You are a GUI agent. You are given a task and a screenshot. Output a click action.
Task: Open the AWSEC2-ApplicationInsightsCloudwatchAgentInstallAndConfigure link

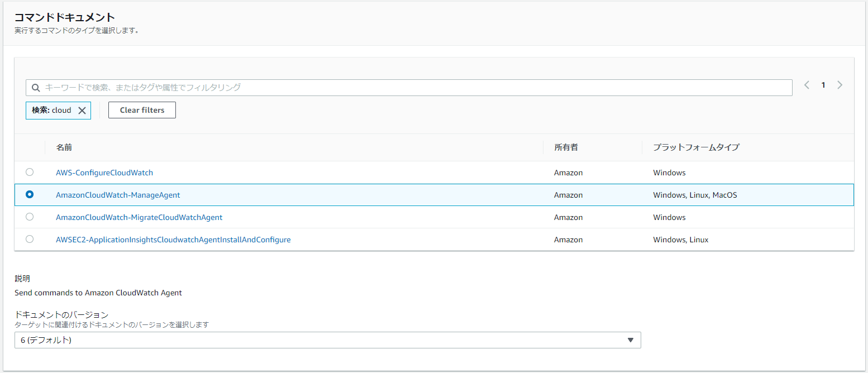coord(173,240)
